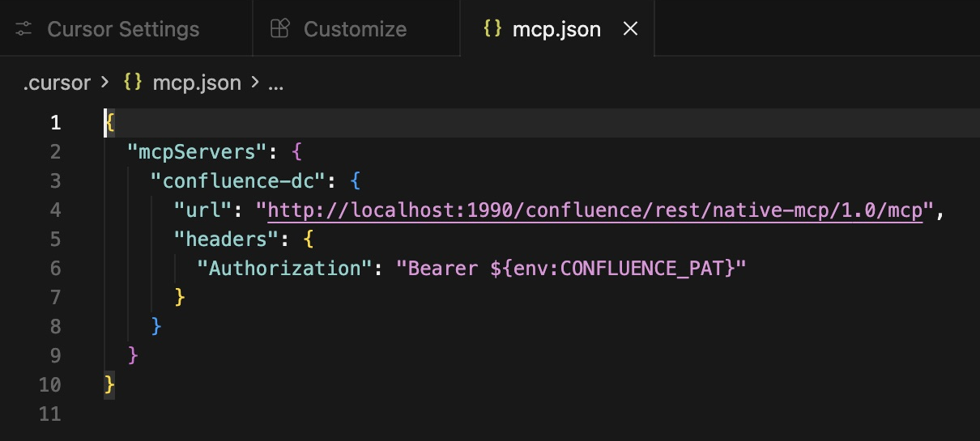The width and height of the screenshot is (980, 441).
Task: Click the yellow closing brace on line 7
Action: pos(181,297)
